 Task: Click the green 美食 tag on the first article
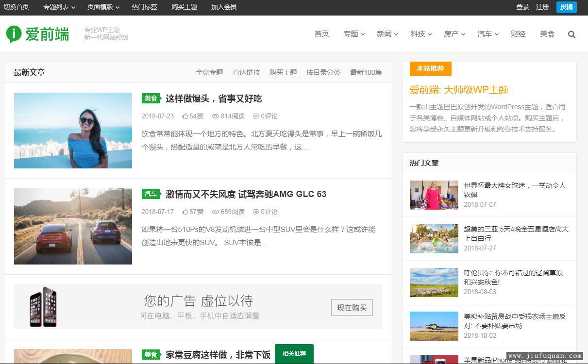point(151,99)
